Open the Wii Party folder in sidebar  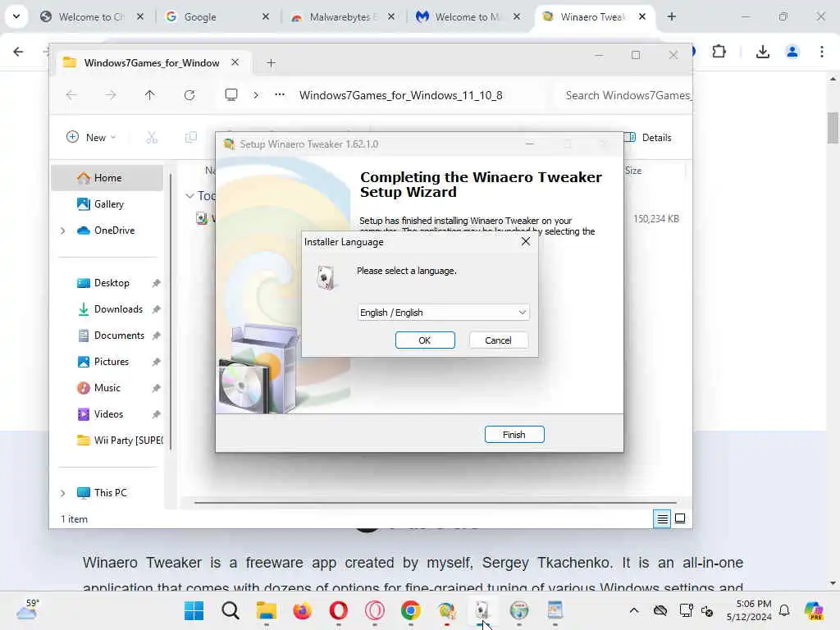click(x=120, y=441)
